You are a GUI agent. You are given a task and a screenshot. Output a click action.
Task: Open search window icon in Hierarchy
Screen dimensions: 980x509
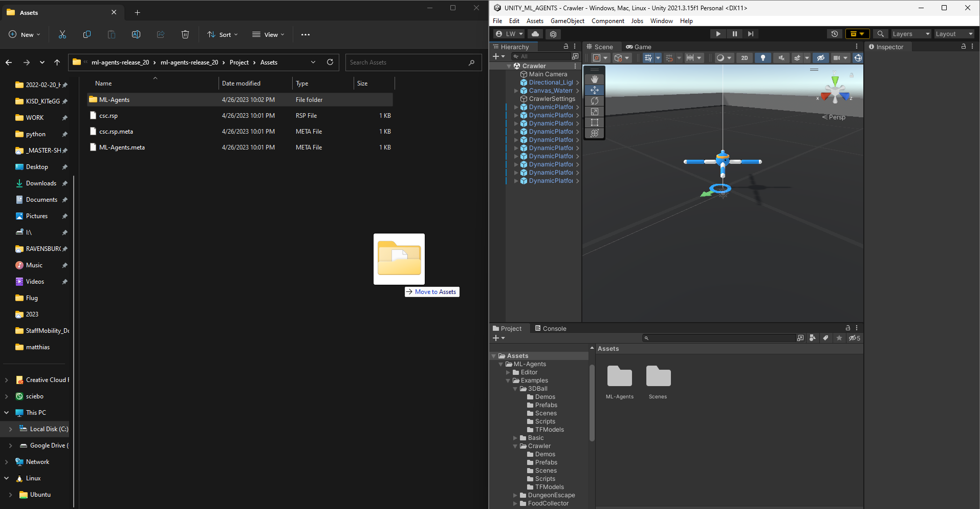click(575, 56)
